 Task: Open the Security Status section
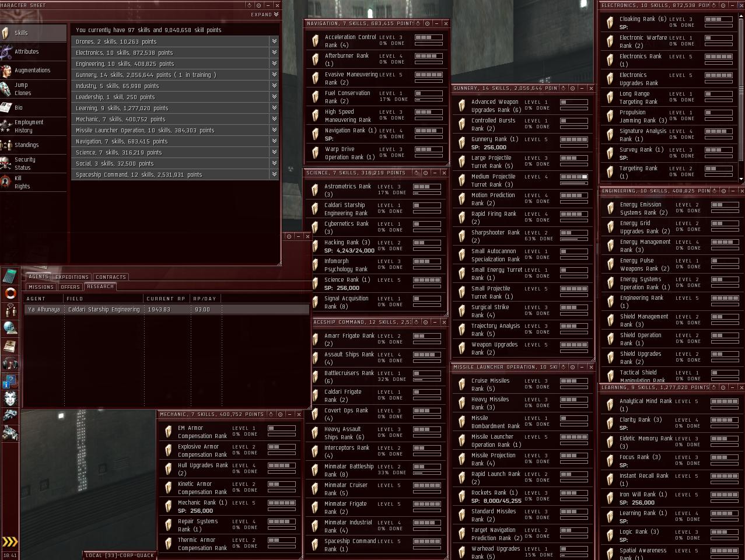pyautogui.click(x=33, y=164)
